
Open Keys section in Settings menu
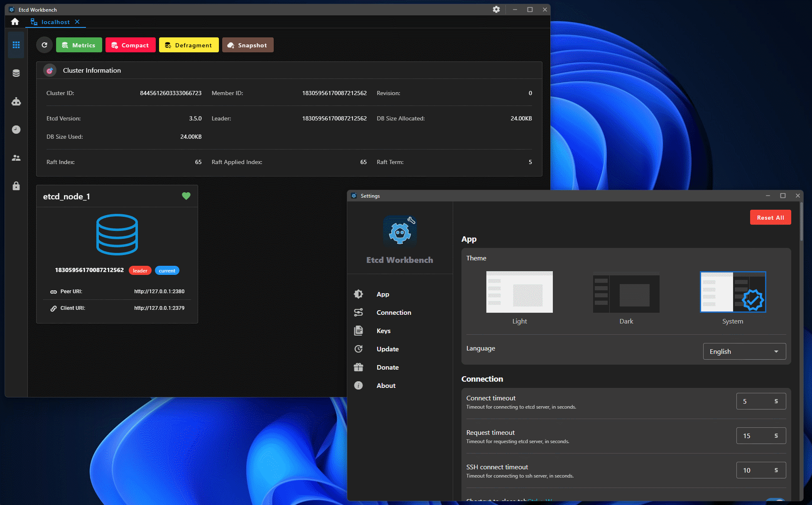[383, 331]
